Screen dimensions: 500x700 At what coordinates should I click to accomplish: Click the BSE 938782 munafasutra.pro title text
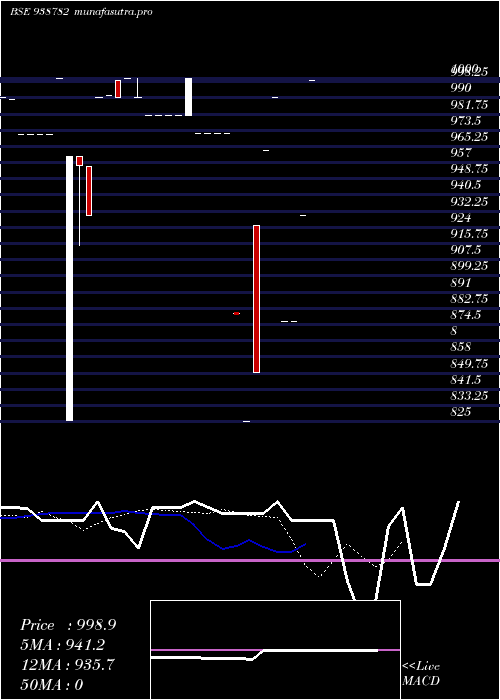(81, 12)
